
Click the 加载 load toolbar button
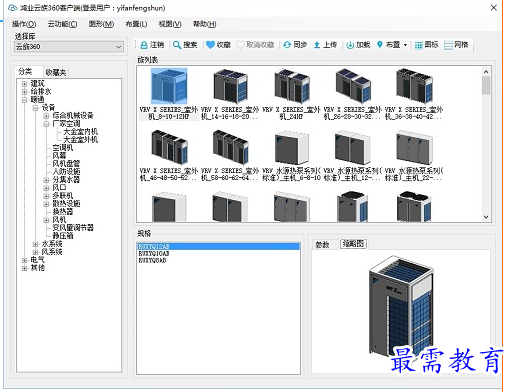point(358,45)
